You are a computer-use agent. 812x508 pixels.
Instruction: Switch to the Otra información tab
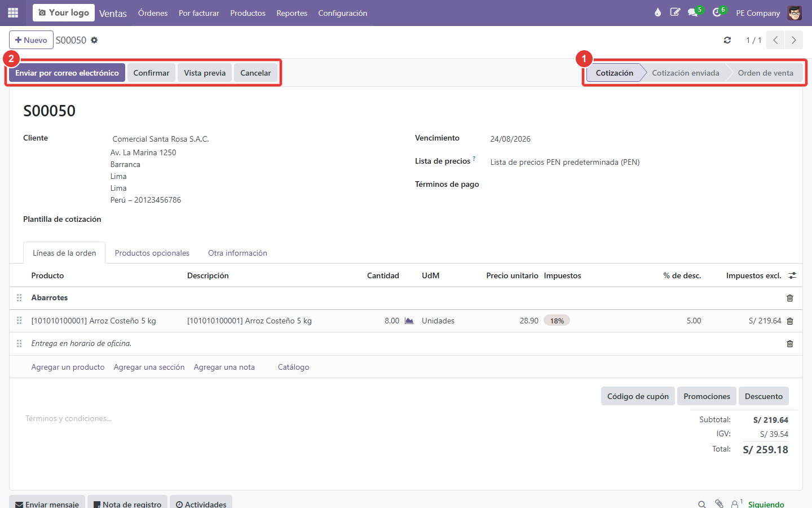tap(237, 253)
